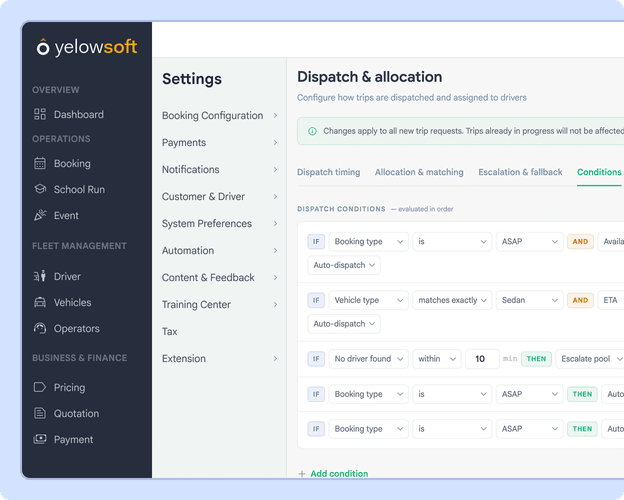The width and height of the screenshot is (624, 500).
Task: Open the Dashboard menu item
Action: click(79, 115)
